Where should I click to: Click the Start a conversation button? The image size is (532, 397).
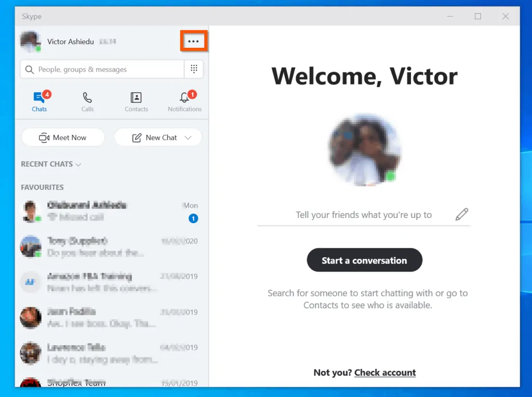[x=364, y=260]
